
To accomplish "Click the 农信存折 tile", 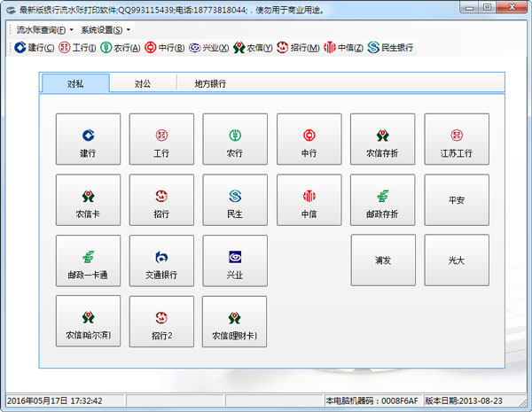I will (x=383, y=139).
